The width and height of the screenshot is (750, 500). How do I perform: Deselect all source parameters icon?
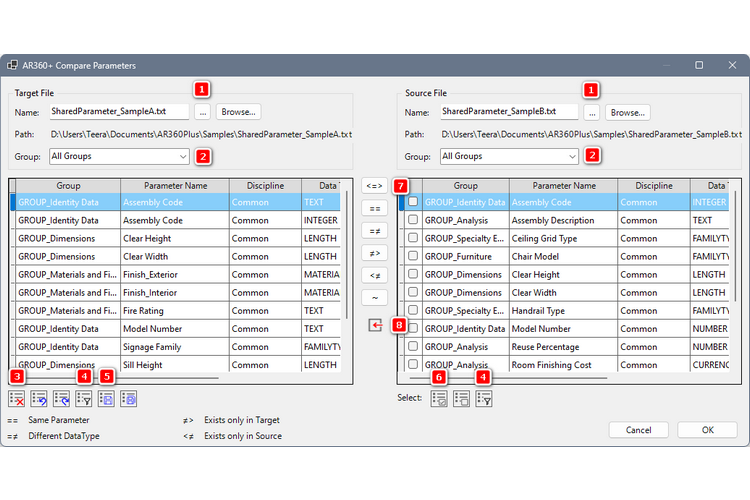click(462, 399)
